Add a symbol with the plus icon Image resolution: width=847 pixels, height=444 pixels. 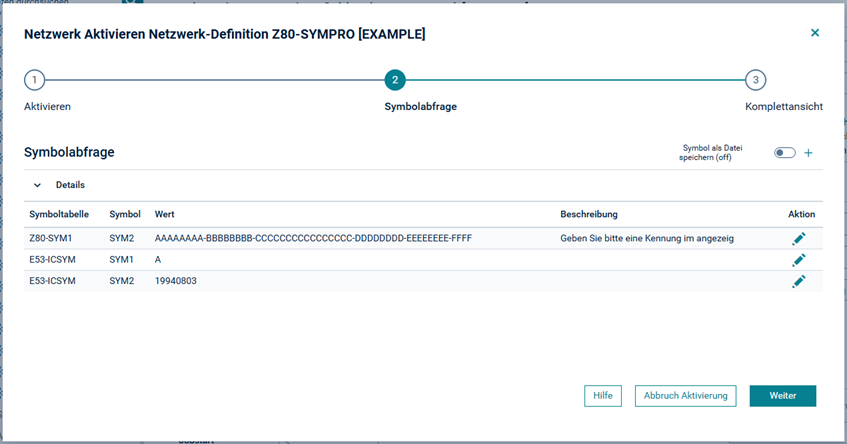(x=808, y=153)
